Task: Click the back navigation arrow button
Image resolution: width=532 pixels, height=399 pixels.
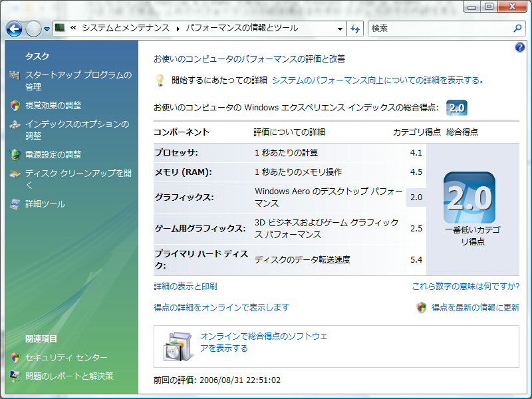Action: click(x=15, y=29)
